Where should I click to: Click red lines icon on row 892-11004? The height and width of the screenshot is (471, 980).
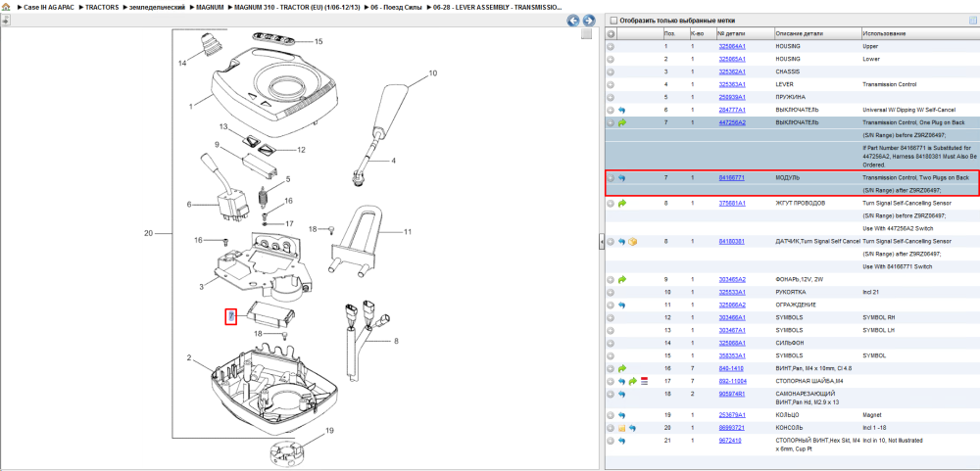coord(644,381)
